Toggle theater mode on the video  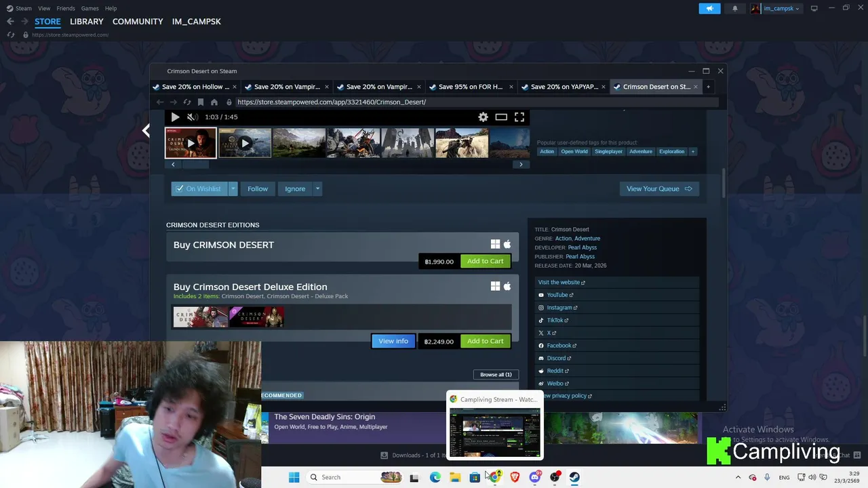501,117
